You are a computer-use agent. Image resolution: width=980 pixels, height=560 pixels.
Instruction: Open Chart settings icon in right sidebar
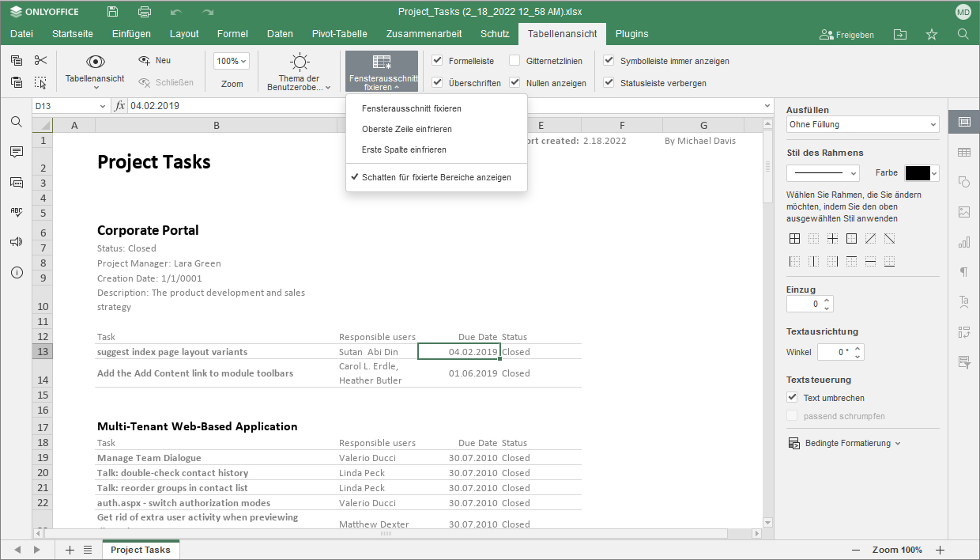point(964,242)
